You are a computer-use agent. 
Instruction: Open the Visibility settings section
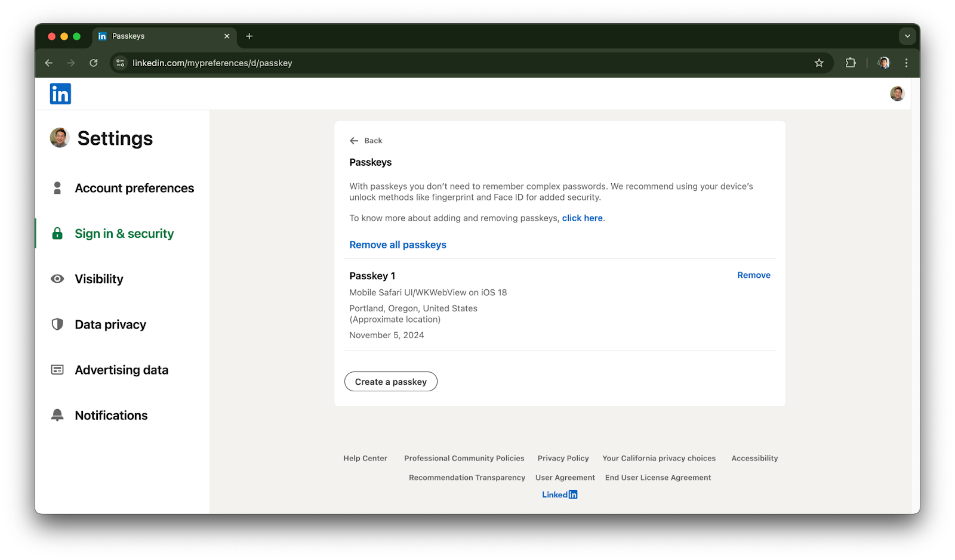[99, 279]
